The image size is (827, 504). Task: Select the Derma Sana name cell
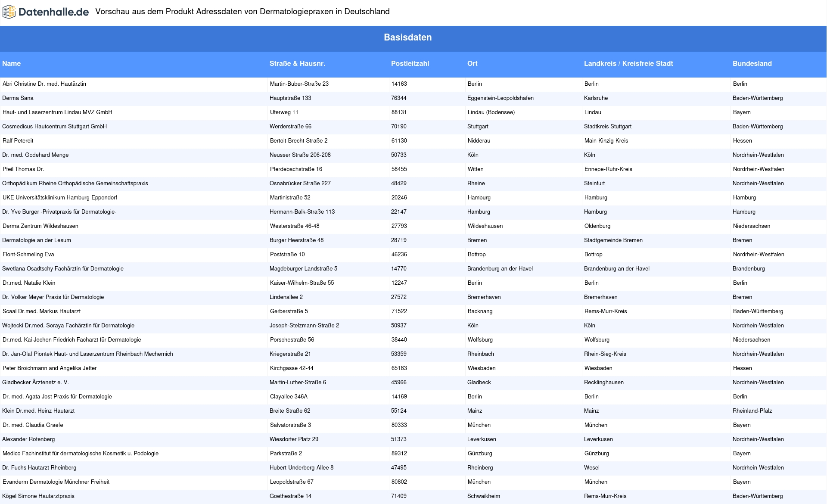pos(18,98)
